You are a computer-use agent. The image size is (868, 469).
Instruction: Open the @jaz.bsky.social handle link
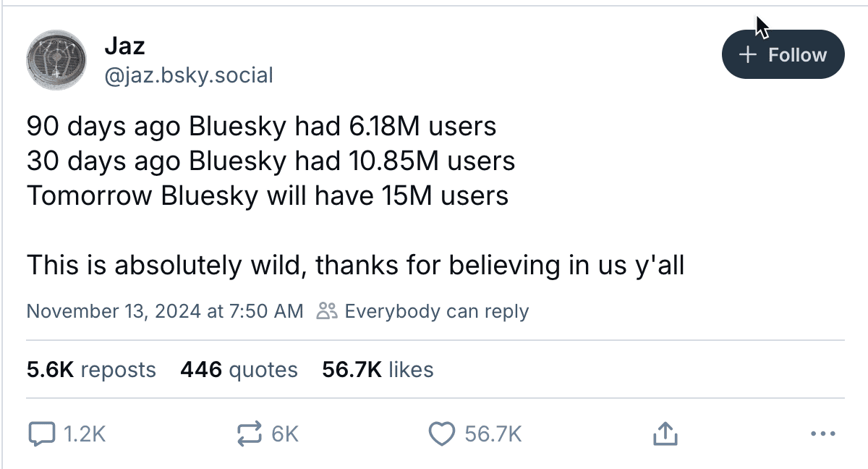[x=189, y=75]
